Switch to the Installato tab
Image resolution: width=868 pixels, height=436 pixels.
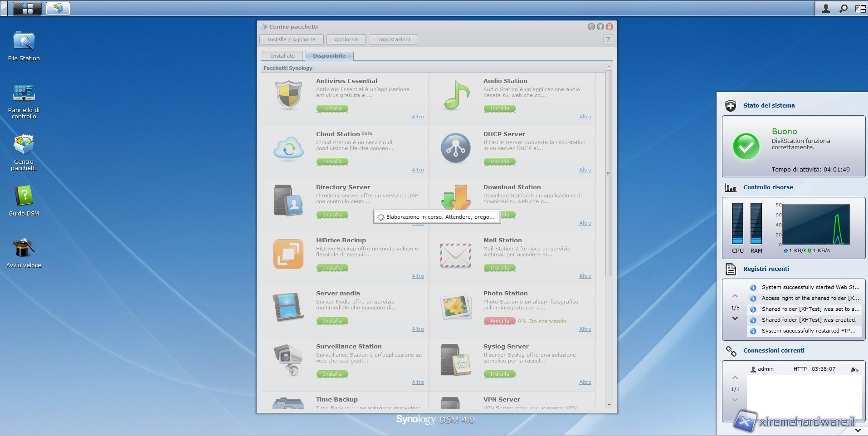283,56
